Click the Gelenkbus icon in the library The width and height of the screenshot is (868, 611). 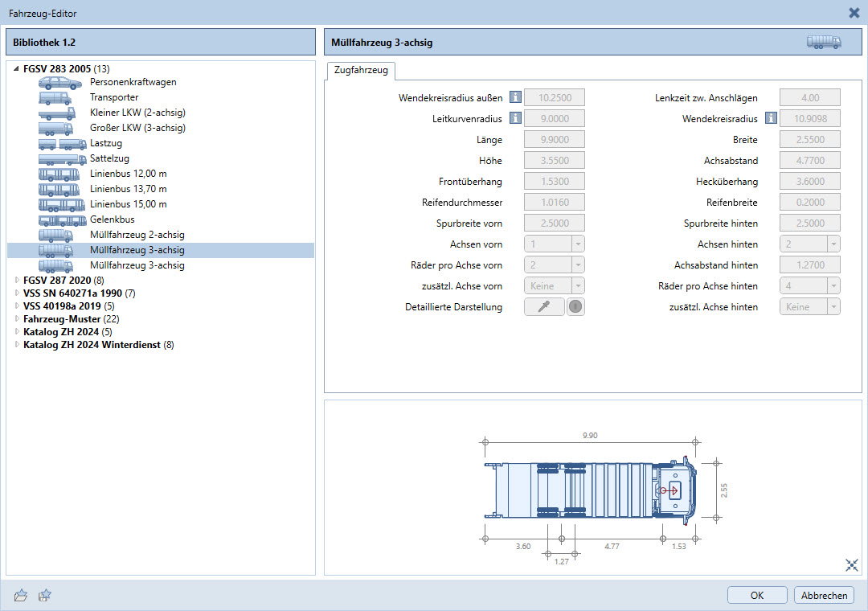point(62,220)
